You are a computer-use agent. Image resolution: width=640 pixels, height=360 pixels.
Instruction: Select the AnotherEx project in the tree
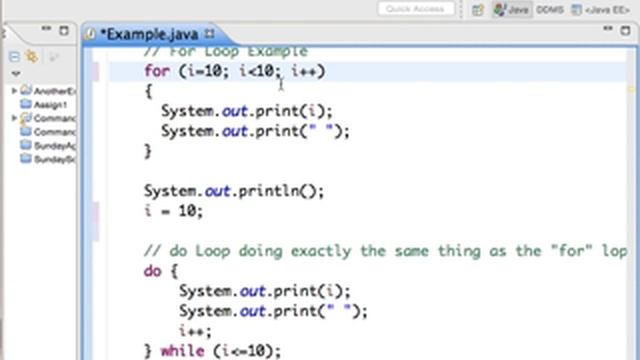[x=48, y=91]
